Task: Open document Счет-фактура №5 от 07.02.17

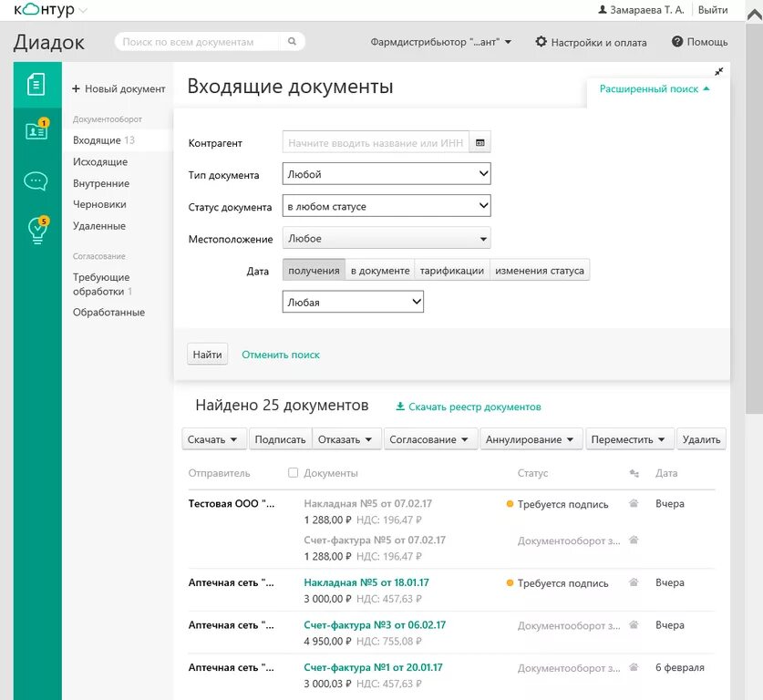Action: click(375, 540)
